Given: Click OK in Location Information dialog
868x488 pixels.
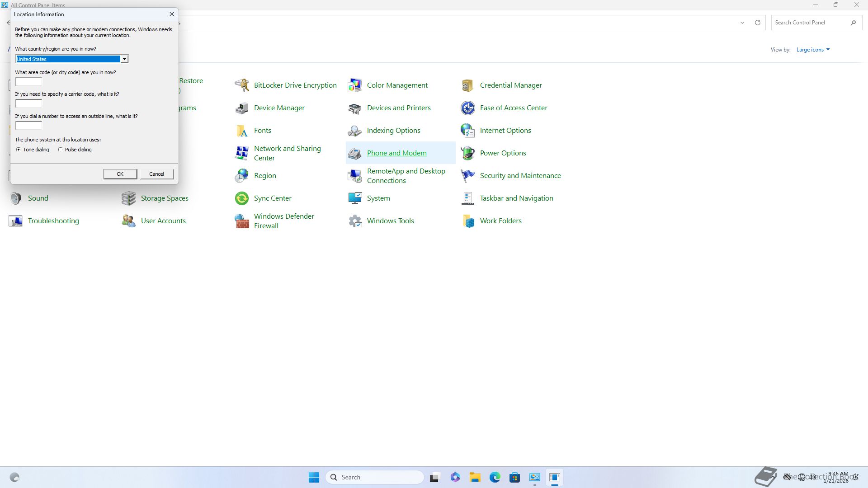Looking at the screenshot, I should [x=120, y=174].
